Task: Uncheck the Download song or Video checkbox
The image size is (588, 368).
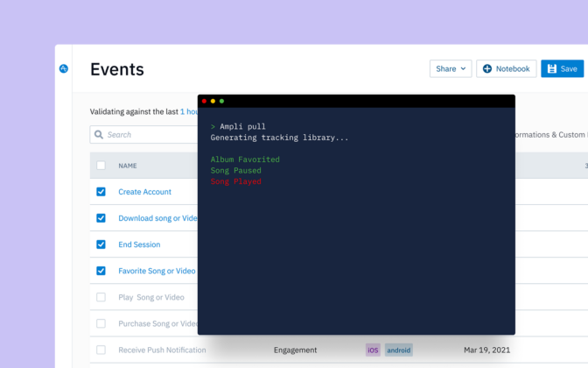Action: (101, 218)
